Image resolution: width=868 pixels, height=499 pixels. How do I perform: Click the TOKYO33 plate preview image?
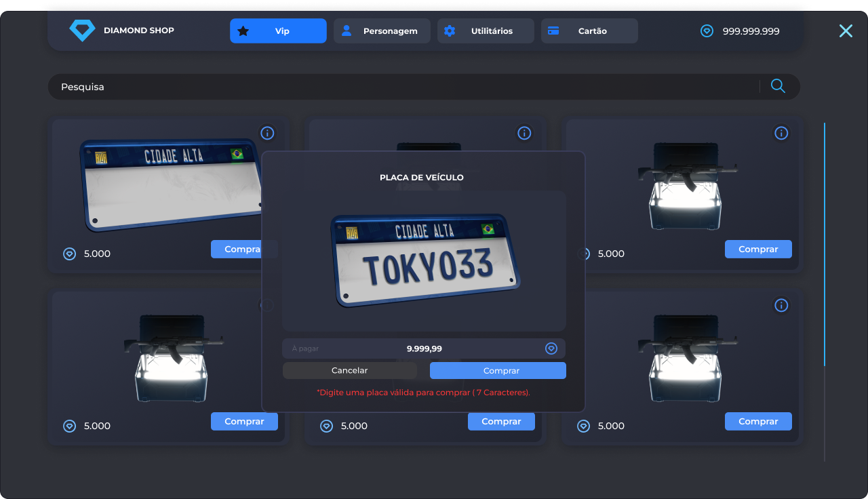426,260
